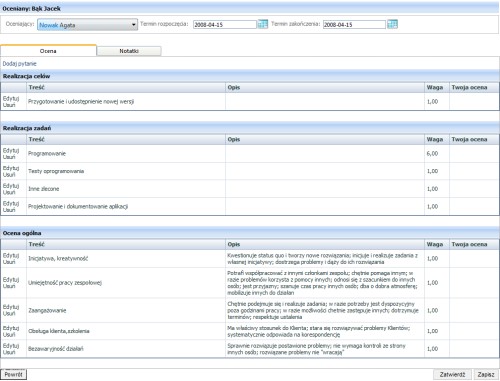Screen dimensions: 500x381
Task: Click the 6,00 weight value for Programowanie
Action: click(432, 154)
